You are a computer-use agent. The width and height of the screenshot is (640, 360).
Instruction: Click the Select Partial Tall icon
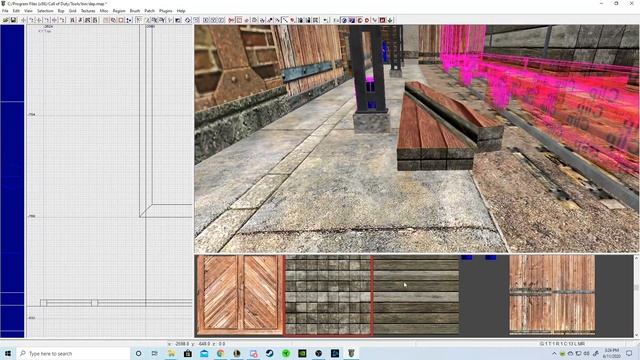pos(87,20)
